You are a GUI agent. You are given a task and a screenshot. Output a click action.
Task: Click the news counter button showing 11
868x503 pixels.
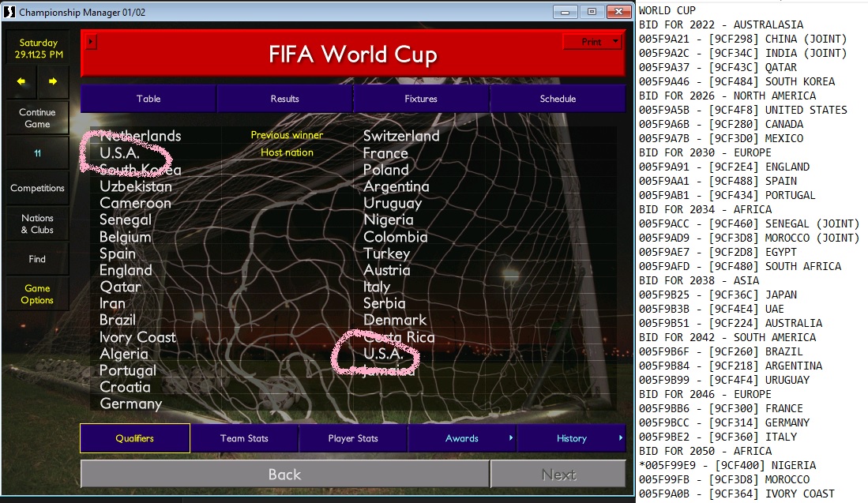pyautogui.click(x=37, y=153)
